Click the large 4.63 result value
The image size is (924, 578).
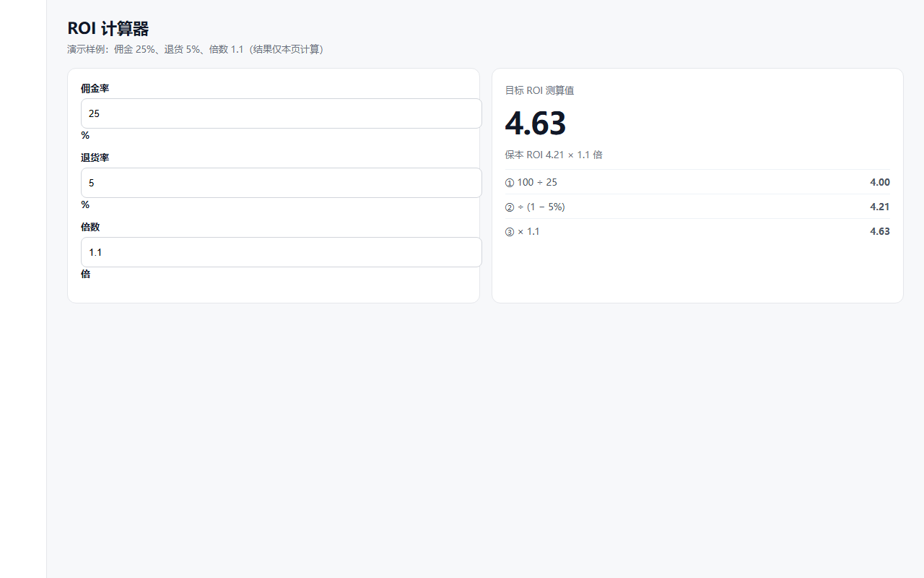(x=536, y=123)
